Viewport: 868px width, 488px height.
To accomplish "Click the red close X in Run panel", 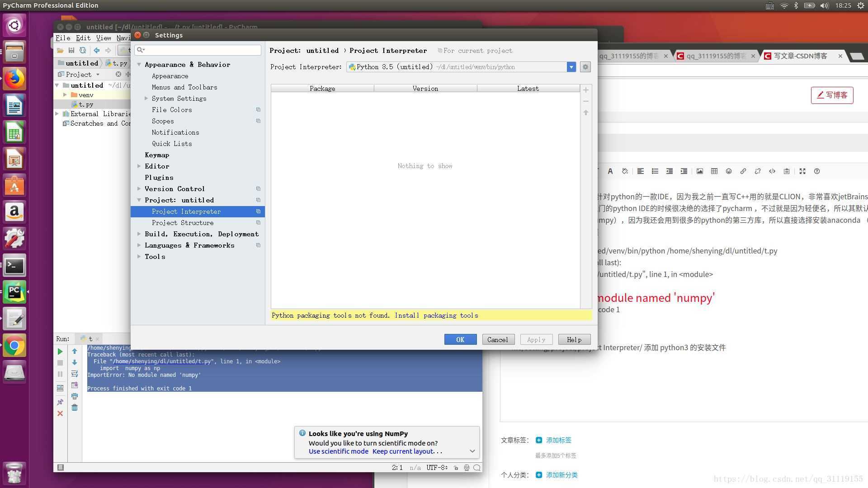I will [x=60, y=413].
